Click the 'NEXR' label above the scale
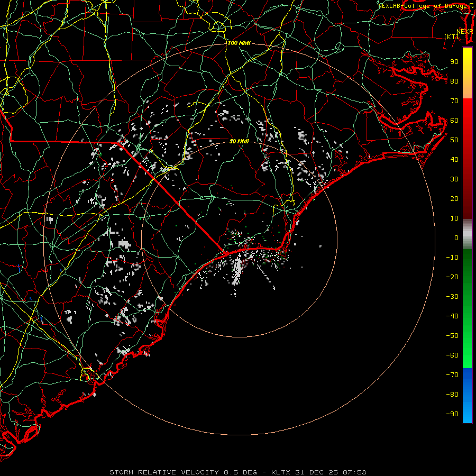 coord(465,32)
